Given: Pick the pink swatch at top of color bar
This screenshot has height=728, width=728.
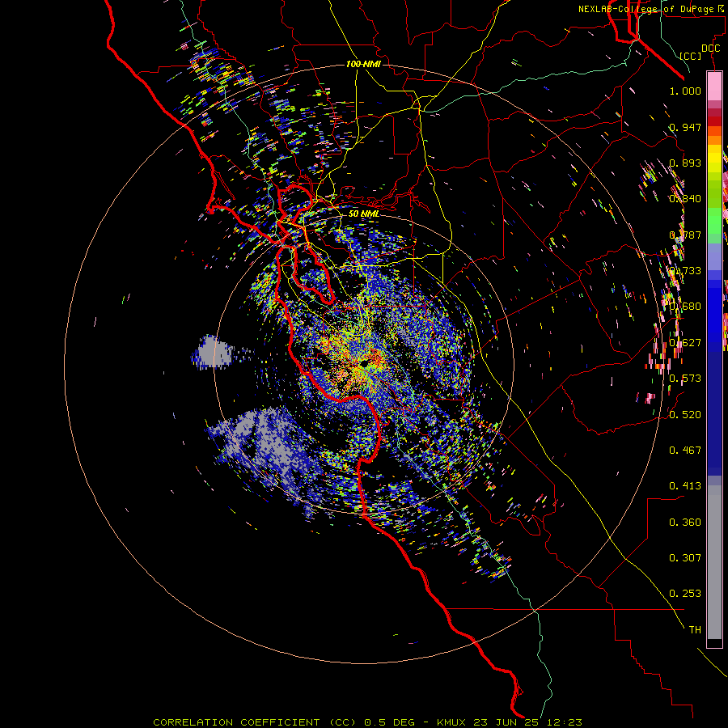Looking at the screenshot, I should pos(714,86).
